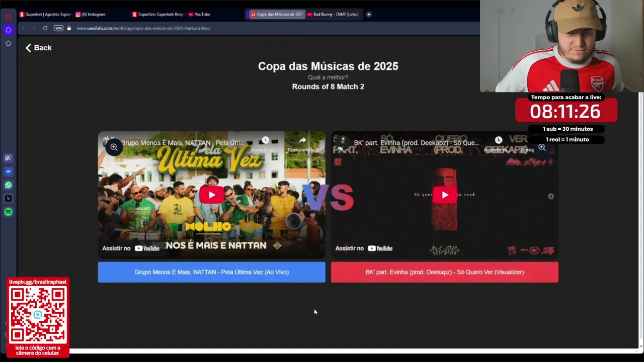
Task: Click the livepix QR code overlay
Action: click(38, 315)
